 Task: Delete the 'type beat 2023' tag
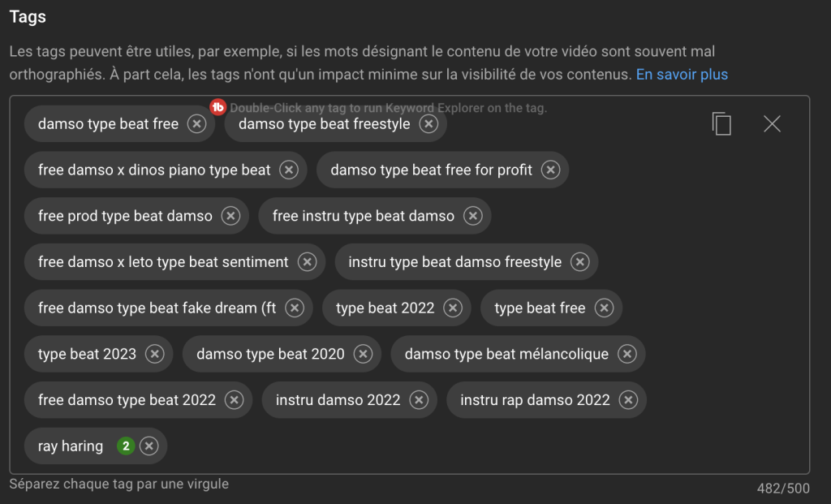click(154, 354)
